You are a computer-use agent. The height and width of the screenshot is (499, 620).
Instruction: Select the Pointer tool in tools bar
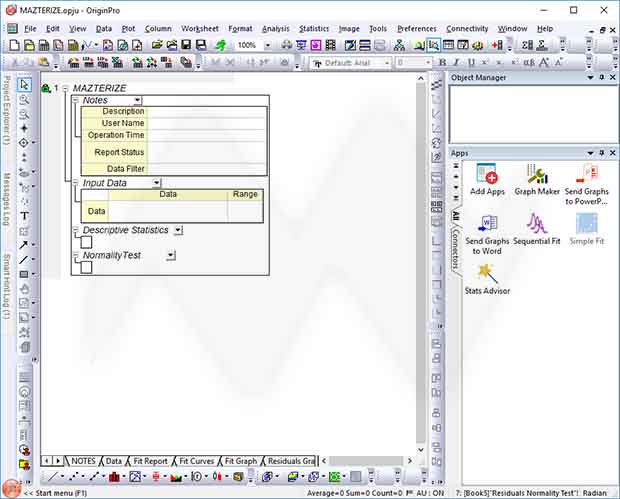pos(24,84)
